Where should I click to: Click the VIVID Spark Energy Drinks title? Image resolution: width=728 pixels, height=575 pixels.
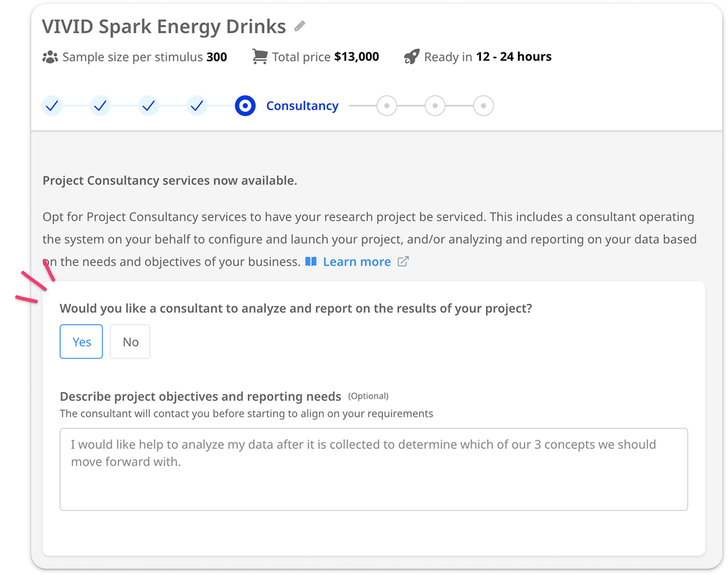pos(164,26)
